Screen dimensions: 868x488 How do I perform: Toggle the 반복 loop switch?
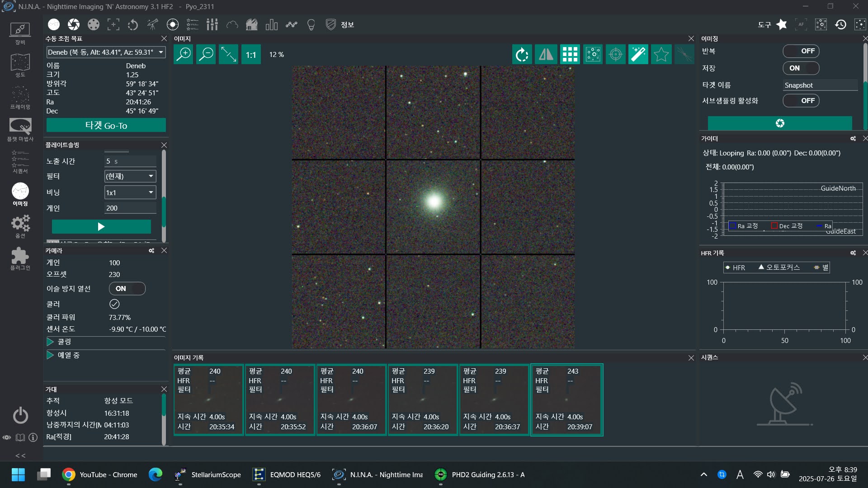point(801,51)
